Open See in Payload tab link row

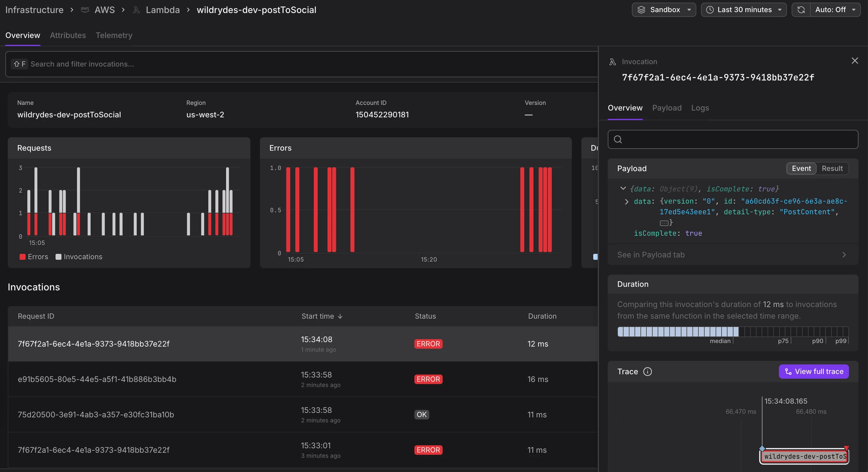click(x=733, y=255)
